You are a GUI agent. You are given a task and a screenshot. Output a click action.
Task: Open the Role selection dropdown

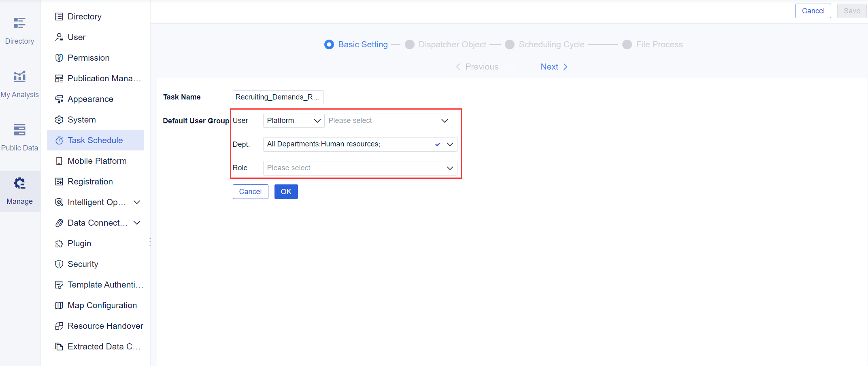pyautogui.click(x=360, y=168)
